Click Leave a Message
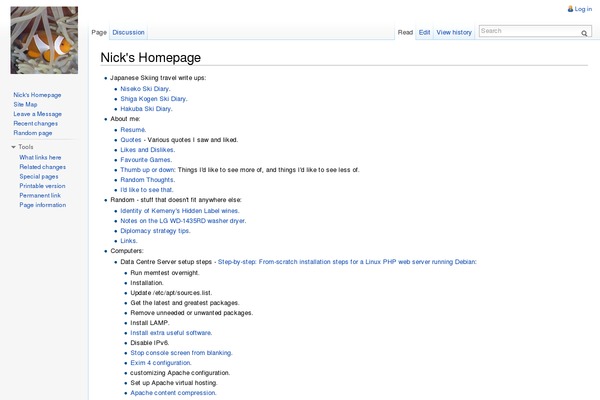The image size is (600, 400). (38, 114)
